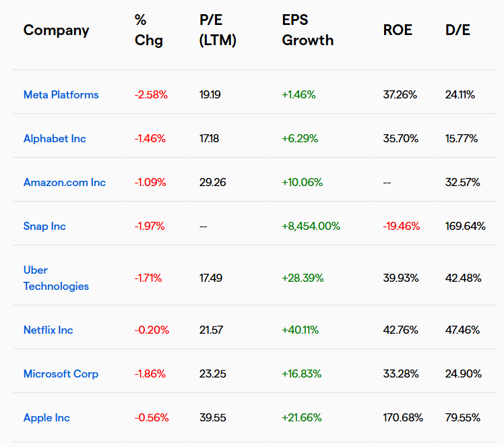504x447 pixels.
Task: Select Snap's EPS growth +8,454.00%
Action: [311, 226]
